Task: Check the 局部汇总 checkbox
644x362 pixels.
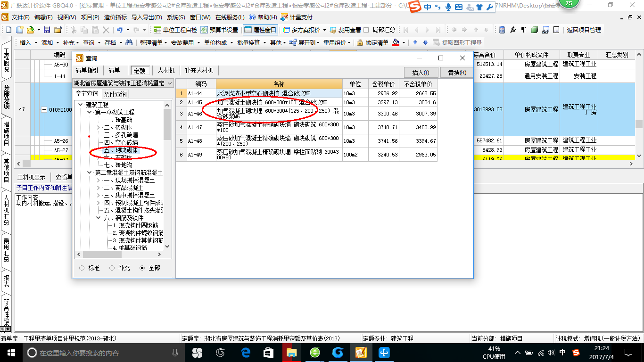Action: tap(366, 30)
